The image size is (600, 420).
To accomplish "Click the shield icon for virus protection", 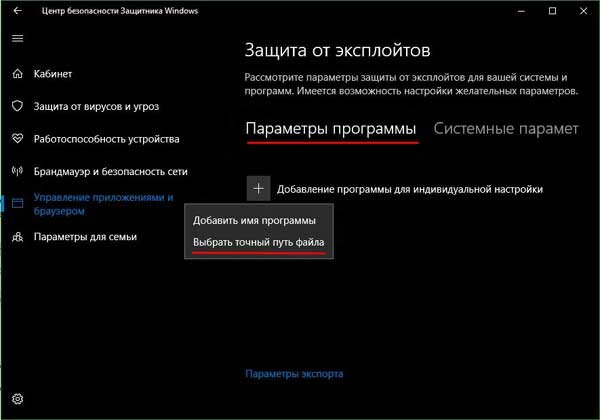I will (18, 106).
